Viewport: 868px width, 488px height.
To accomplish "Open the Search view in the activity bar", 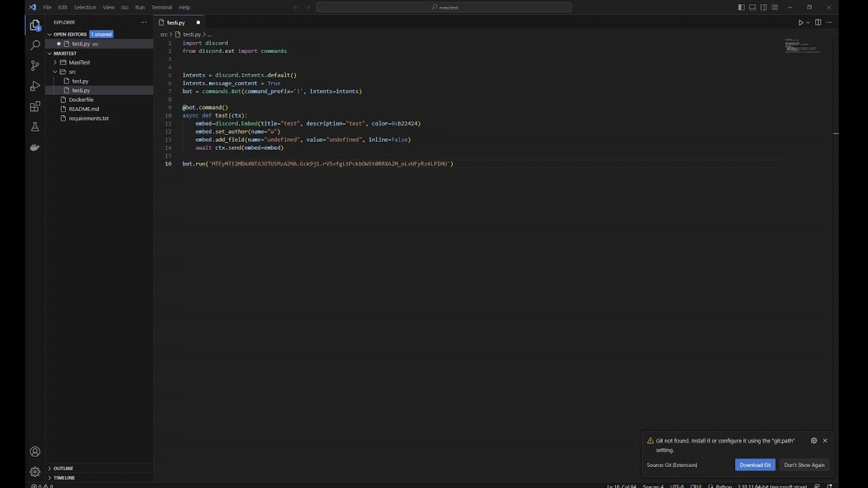I will (x=35, y=45).
